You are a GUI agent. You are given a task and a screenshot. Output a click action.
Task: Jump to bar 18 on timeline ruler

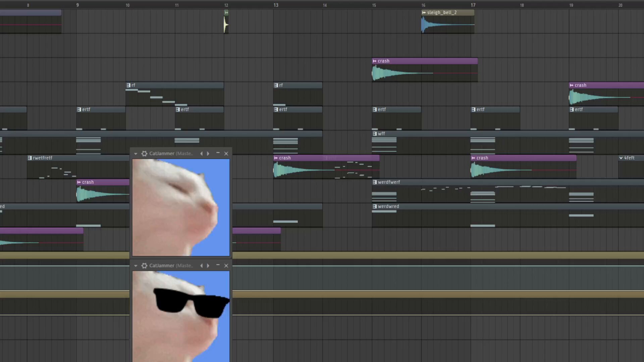click(x=522, y=5)
